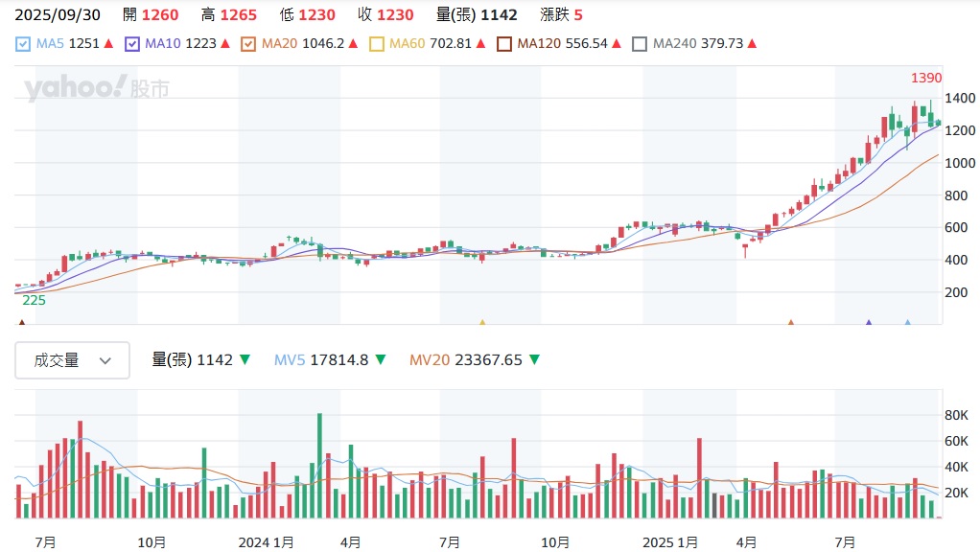Click the red up arrow next to MA240 value
This screenshot has width=980, height=552.
coord(752,44)
